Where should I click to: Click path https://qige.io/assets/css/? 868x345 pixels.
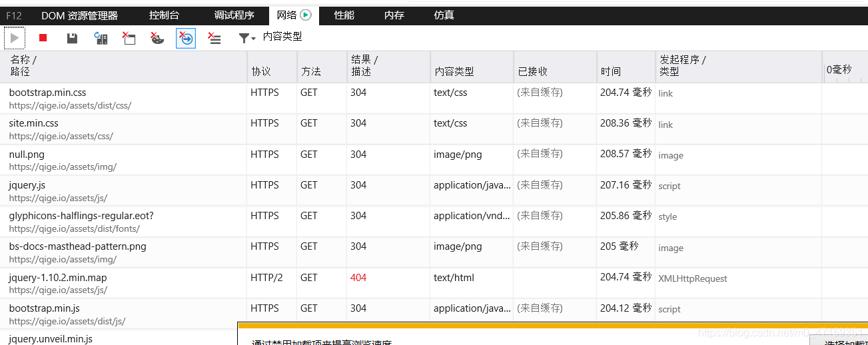pyautogui.click(x=61, y=136)
